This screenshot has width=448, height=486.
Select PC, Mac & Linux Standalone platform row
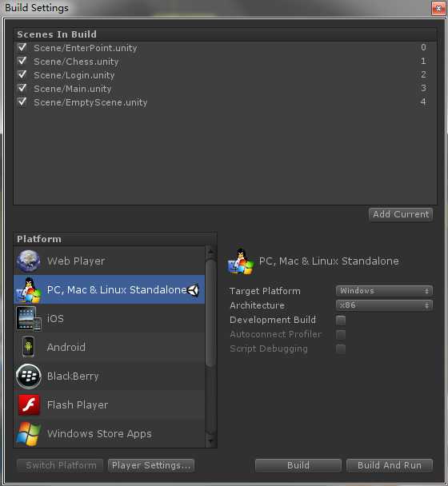point(110,290)
